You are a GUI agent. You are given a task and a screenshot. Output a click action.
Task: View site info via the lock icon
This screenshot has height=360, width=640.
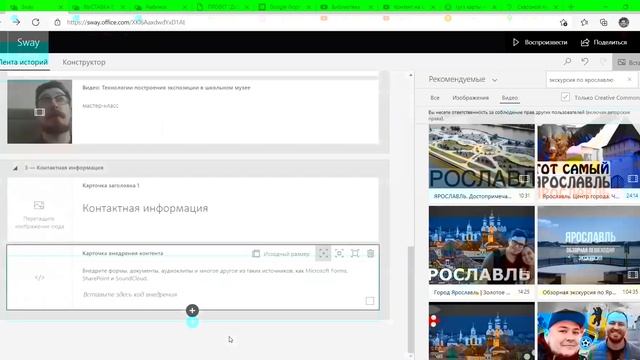point(58,22)
